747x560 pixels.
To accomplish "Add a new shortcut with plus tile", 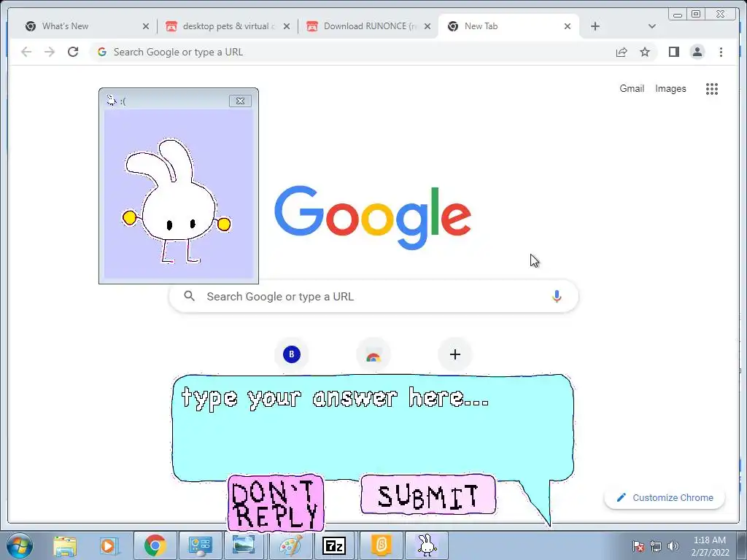I will [455, 354].
